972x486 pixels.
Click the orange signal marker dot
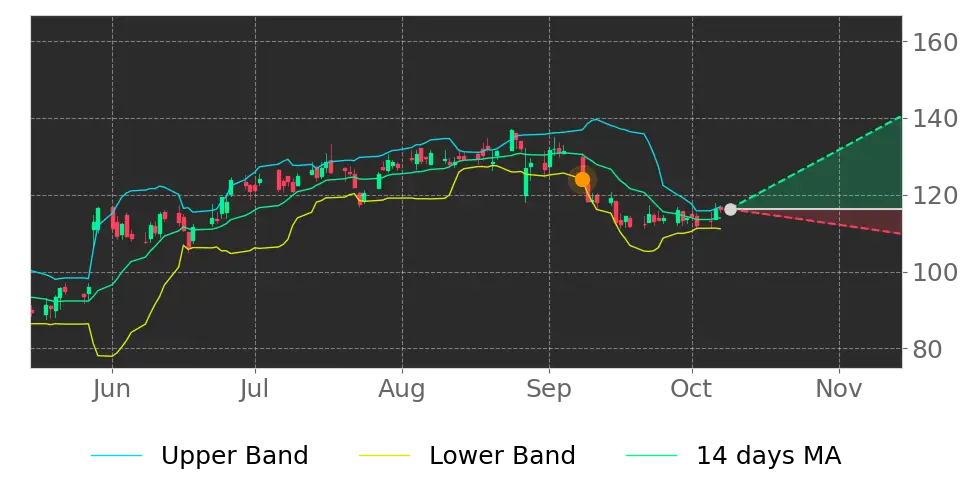(x=582, y=180)
